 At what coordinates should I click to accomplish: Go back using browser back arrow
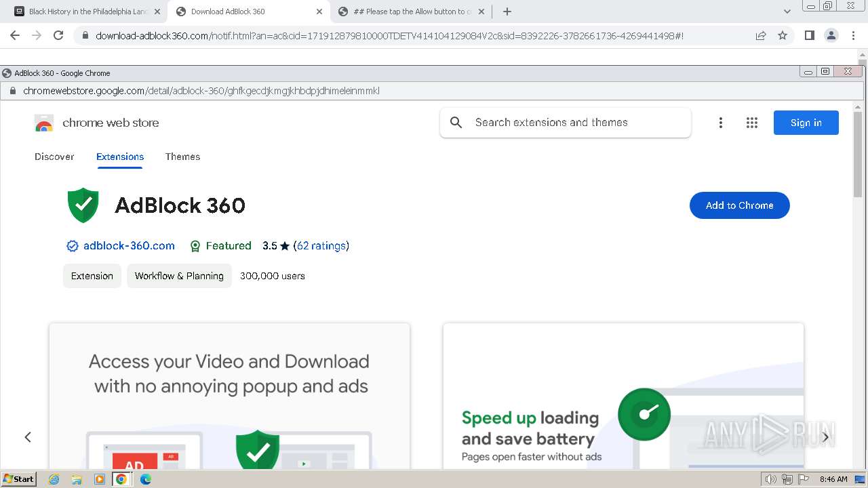point(15,35)
